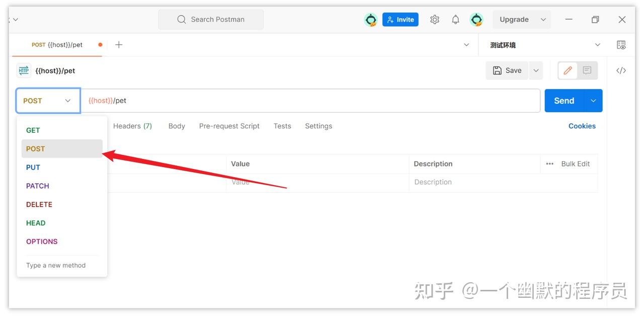Click the {{host}}/pet request title
This screenshot has height=316, width=644.
pos(55,70)
